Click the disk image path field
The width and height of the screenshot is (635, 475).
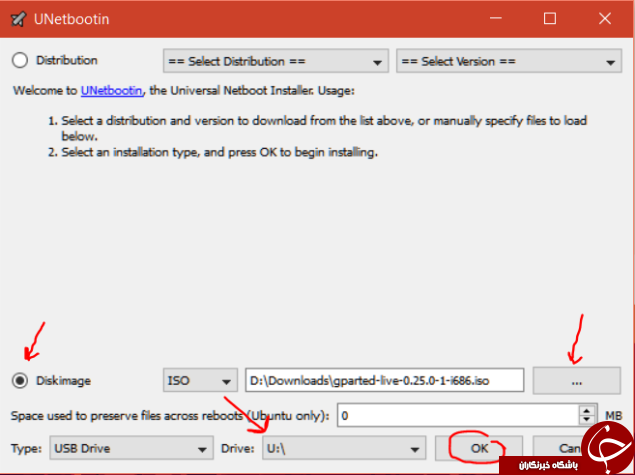coord(384,381)
